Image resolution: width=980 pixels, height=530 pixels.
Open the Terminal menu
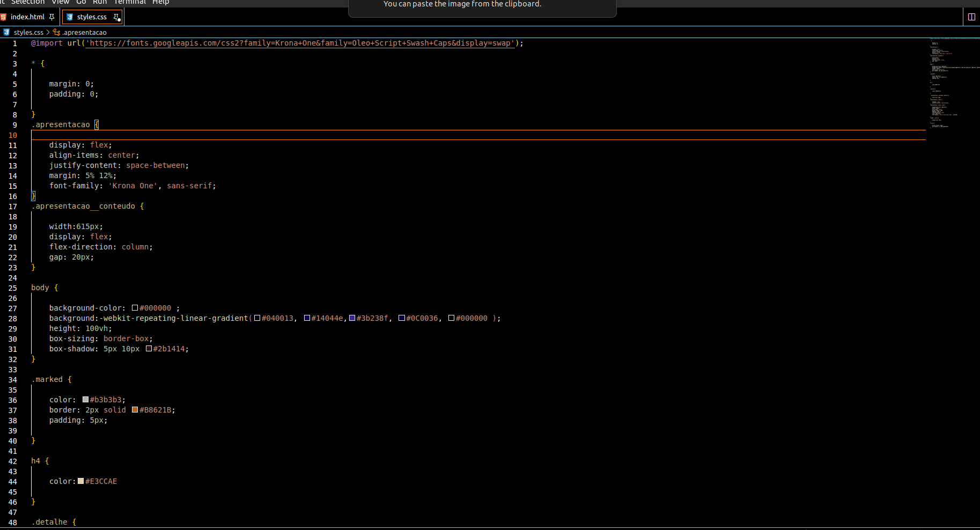point(130,2)
